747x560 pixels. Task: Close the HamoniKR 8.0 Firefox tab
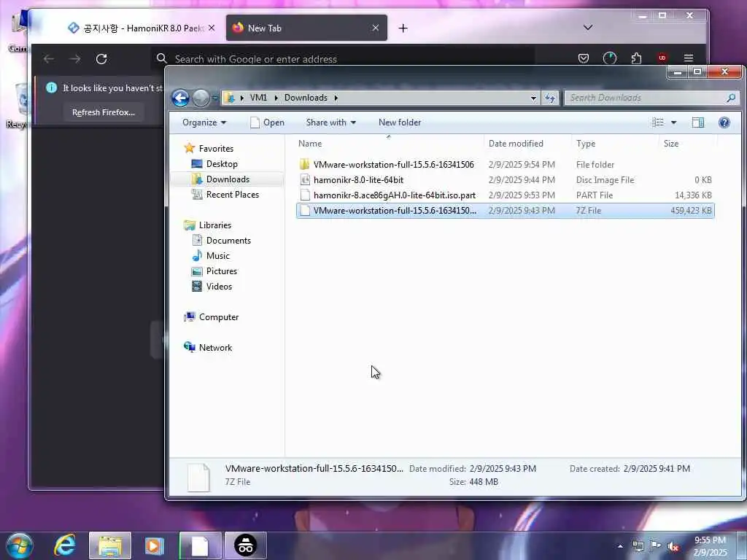click(x=212, y=28)
